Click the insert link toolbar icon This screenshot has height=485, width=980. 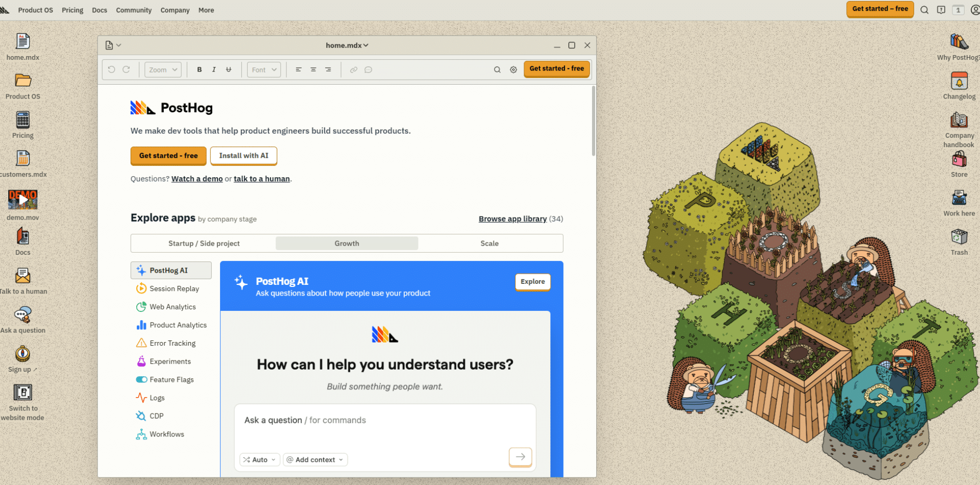[353, 70]
